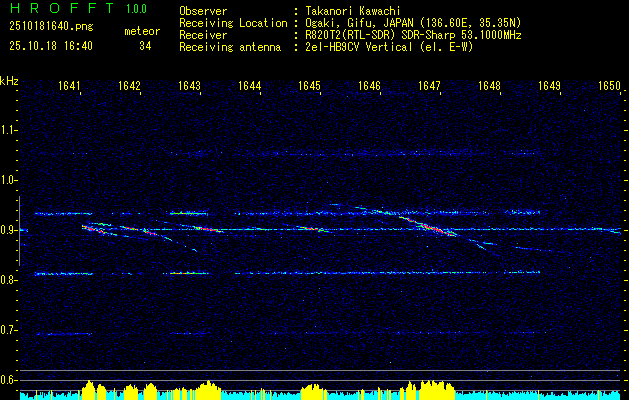The image size is (629, 400).
Task: Click the red meteor echo near 1647
Action: point(428,226)
